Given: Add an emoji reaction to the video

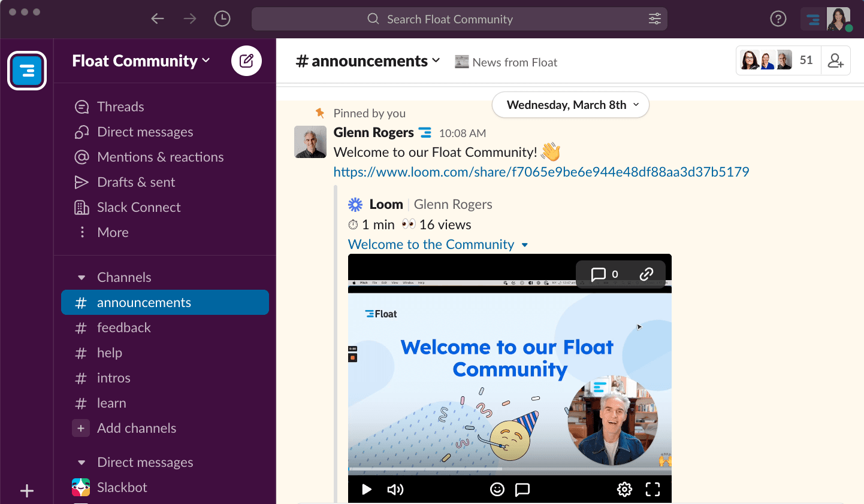Looking at the screenshot, I should 497,489.
